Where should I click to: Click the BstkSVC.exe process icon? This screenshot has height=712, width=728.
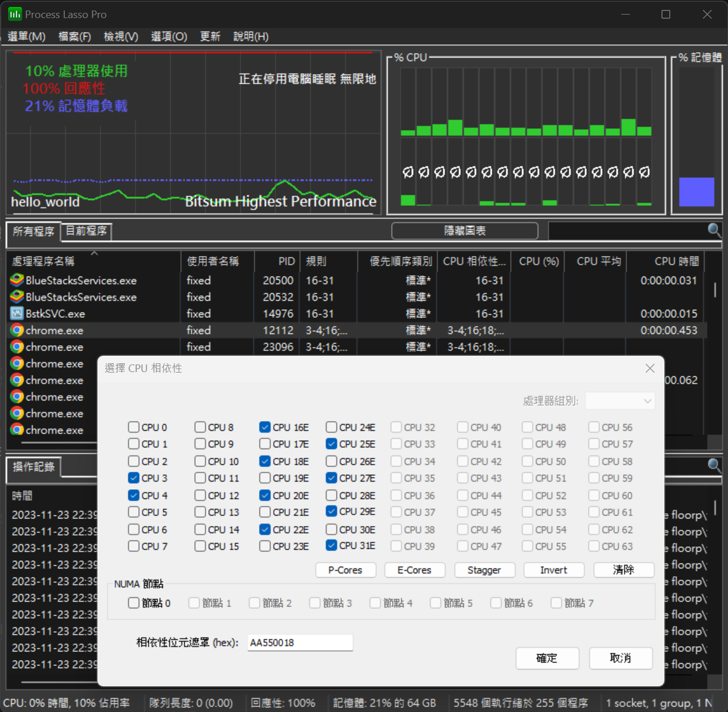[16, 313]
